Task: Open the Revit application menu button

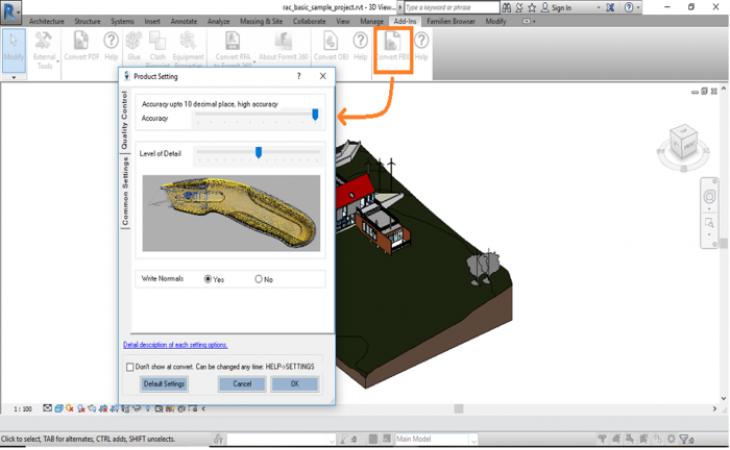Action: coord(11,12)
